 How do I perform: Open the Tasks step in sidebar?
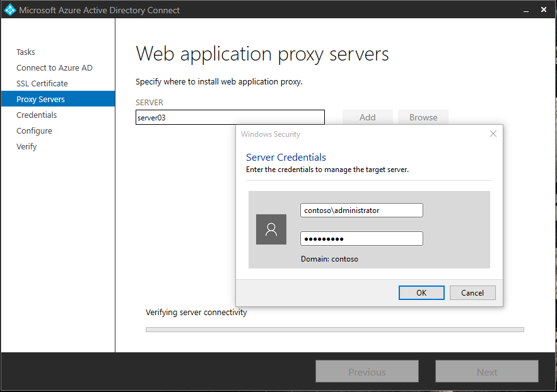[26, 52]
